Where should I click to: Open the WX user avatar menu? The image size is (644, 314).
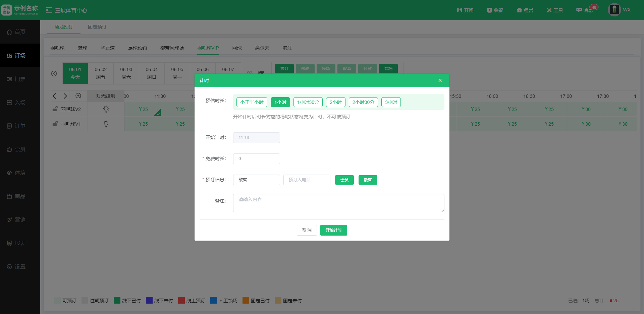(x=614, y=10)
